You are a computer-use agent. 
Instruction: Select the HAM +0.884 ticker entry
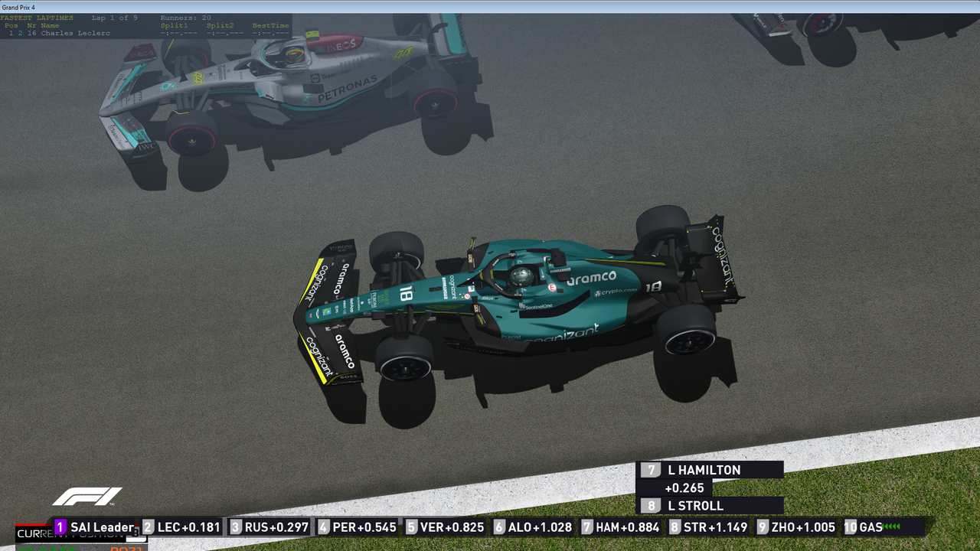click(621, 527)
